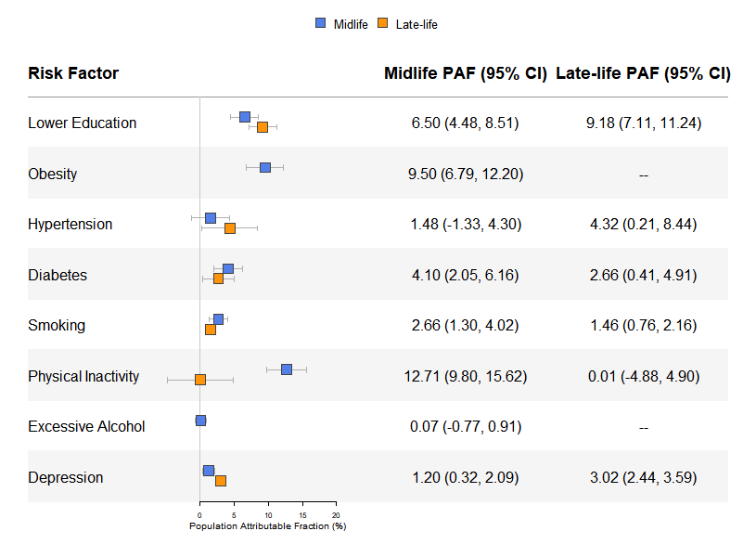
Task: Select the Smoking midlife blue marker
Action: point(218,319)
